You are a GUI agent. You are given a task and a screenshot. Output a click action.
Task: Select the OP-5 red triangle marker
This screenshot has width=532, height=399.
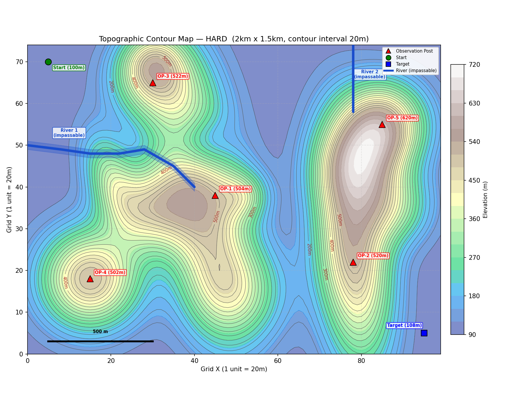click(382, 124)
